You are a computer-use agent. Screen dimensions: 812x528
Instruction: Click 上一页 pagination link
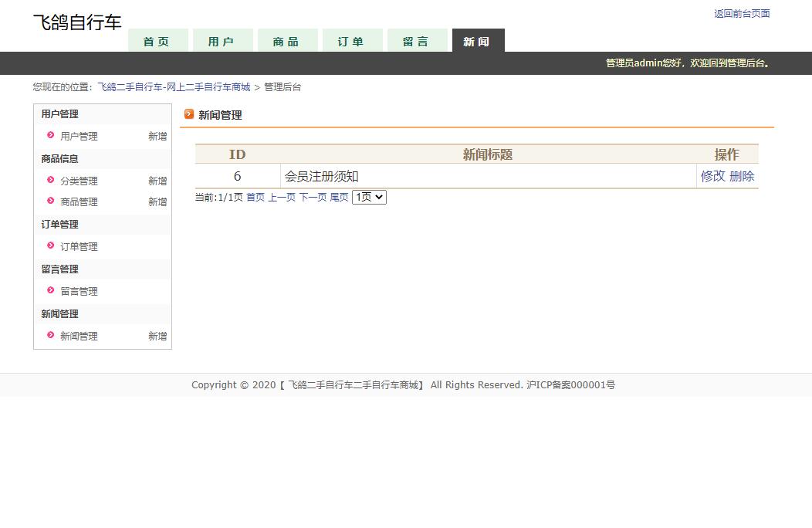point(282,197)
